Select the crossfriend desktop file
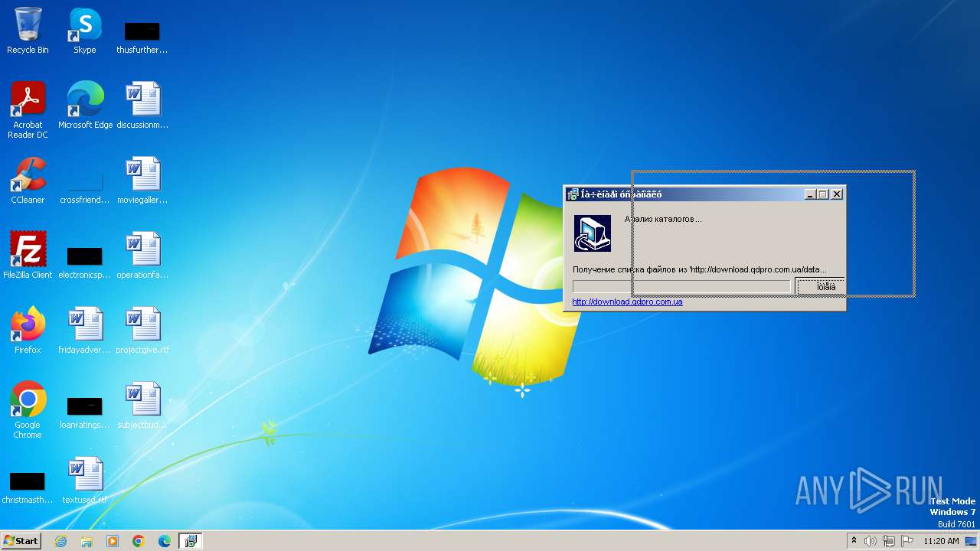980x551 pixels. [x=85, y=184]
